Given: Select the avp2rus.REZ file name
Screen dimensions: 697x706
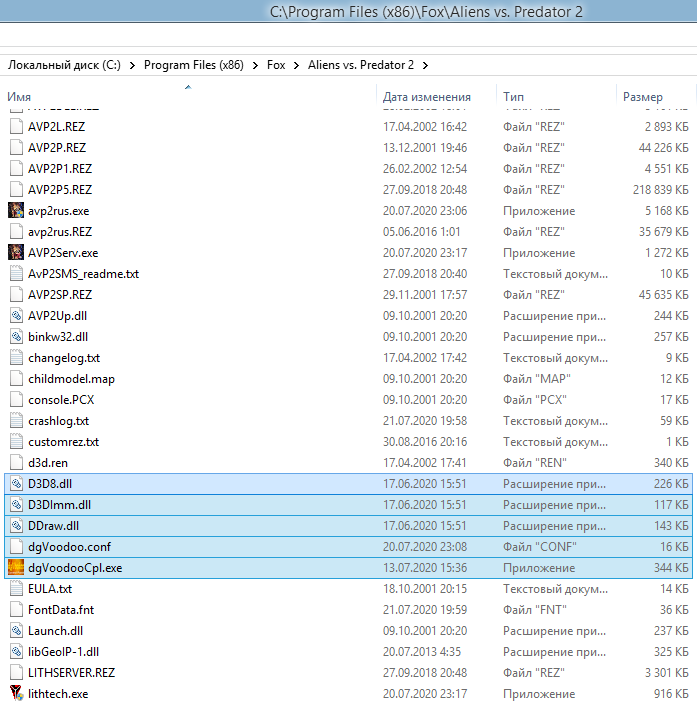Looking at the screenshot, I should pyautogui.click(x=60, y=231).
